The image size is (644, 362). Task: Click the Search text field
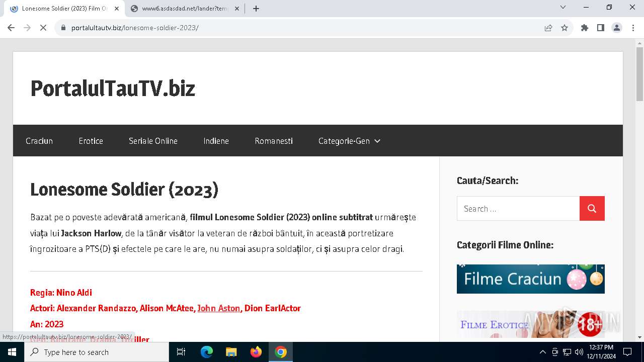(518, 209)
